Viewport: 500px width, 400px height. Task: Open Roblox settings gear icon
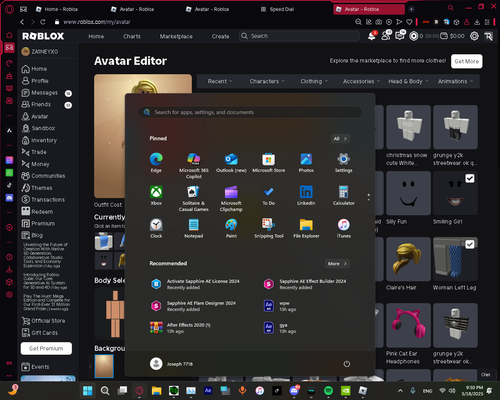474,36
